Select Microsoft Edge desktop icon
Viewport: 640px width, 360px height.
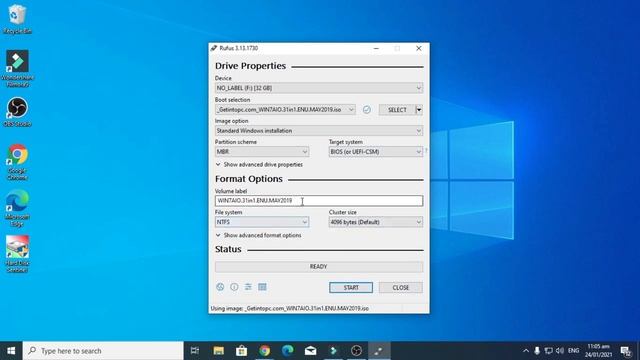[17, 209]
